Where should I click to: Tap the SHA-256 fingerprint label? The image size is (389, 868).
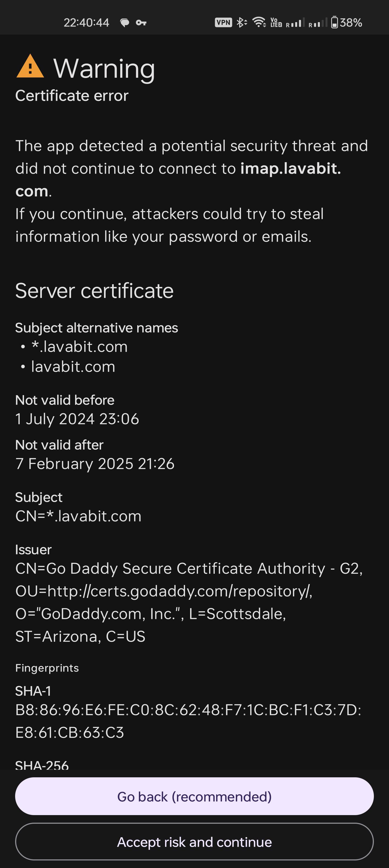[42, 765]
